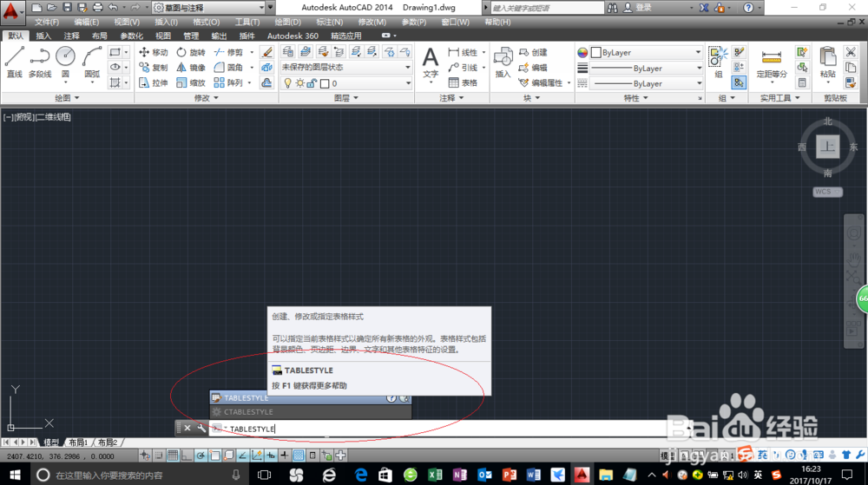Toggle Ortho mode in status bar
The image size is (868, 485).
click(187, 456)
